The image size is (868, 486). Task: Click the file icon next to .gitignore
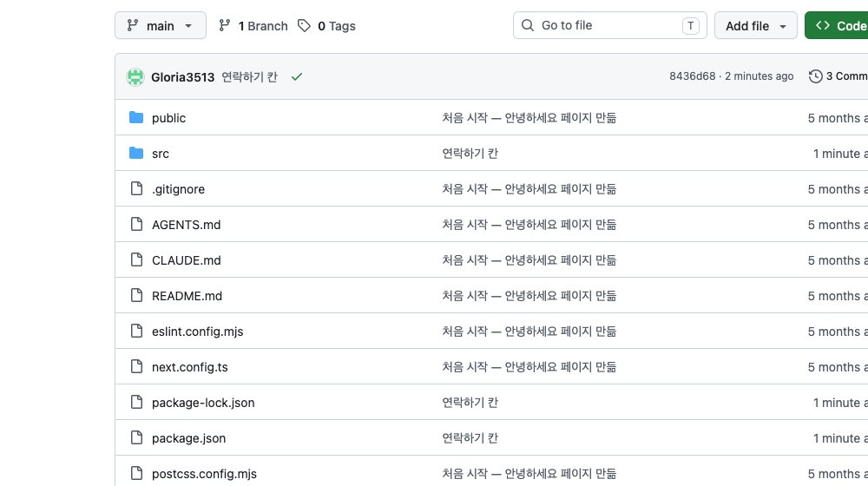(x=137, y=188)
